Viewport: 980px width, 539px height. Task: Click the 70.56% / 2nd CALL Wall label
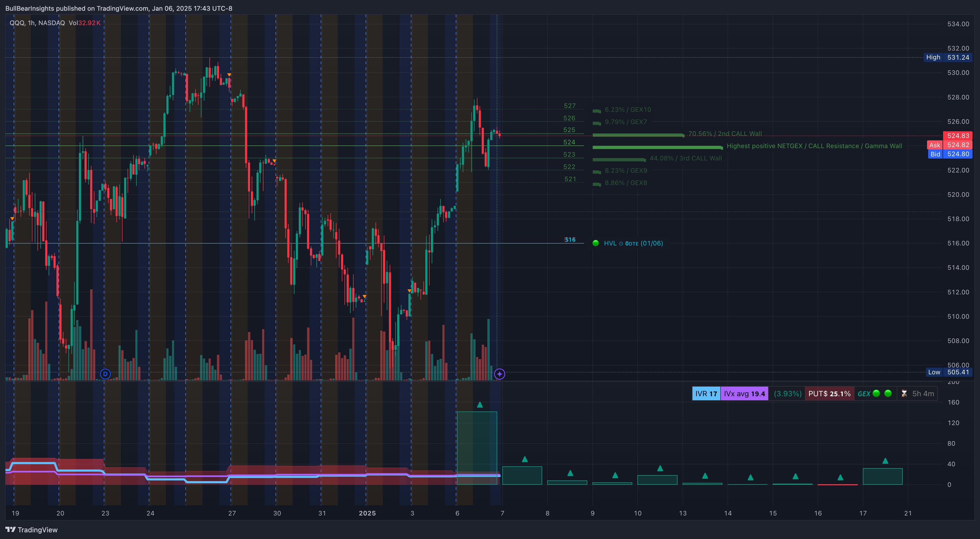(725, 133)
